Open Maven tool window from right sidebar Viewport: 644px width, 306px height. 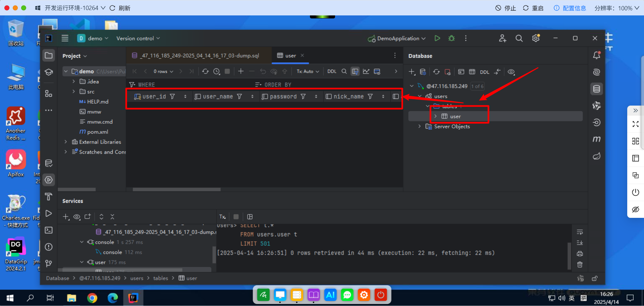(x=596, y=139)
